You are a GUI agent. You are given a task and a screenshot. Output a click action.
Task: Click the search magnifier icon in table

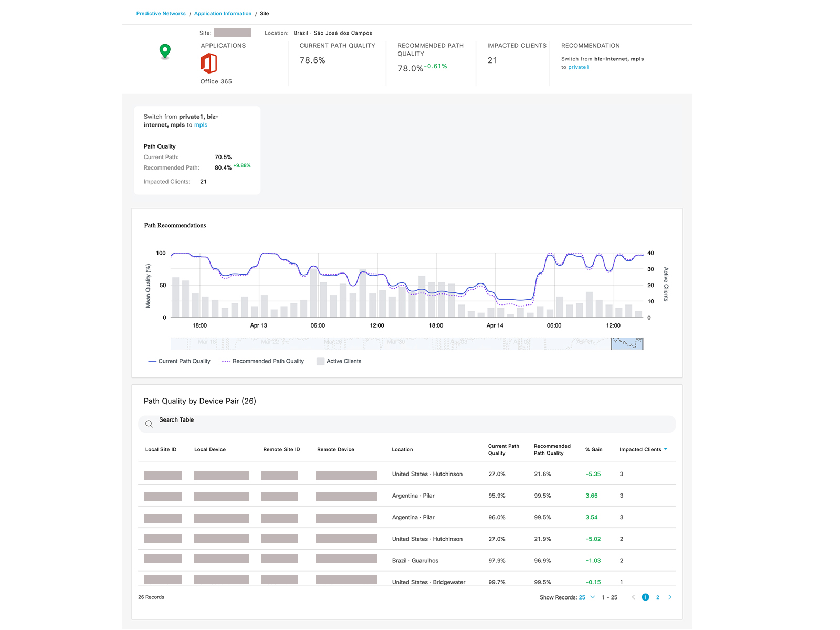[x=149, y=424]
